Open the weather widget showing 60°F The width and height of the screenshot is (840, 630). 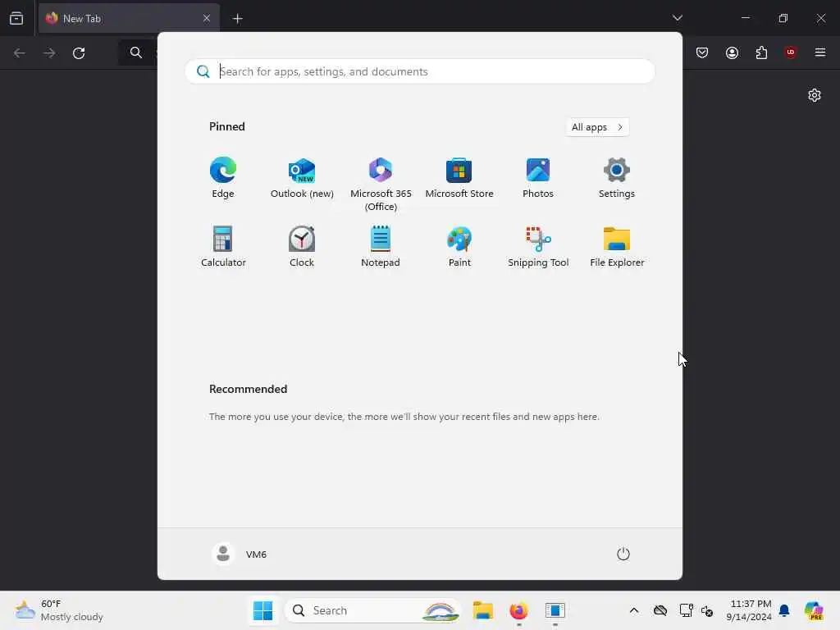[59, 610]
